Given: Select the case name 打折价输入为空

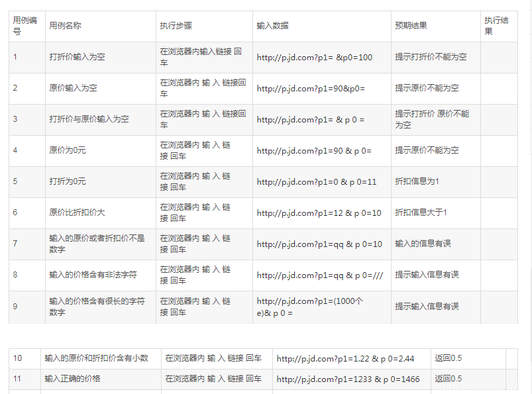Looking at the screenshot, I should [77, 57].
